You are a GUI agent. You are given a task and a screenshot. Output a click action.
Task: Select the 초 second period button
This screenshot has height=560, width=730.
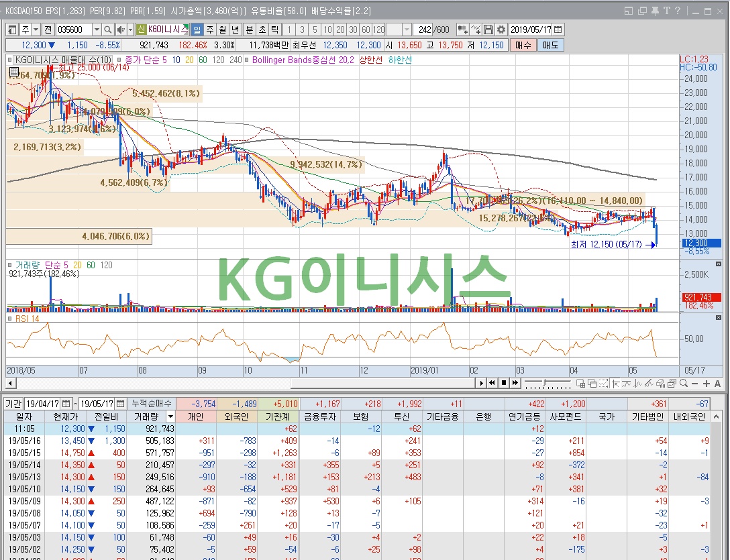tap(262, 30)
